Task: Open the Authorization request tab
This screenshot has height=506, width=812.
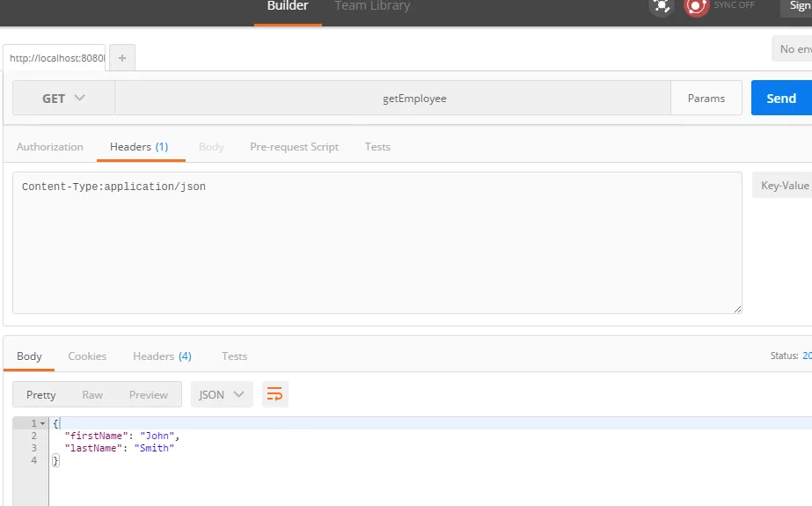Action: tap(50, 147)
